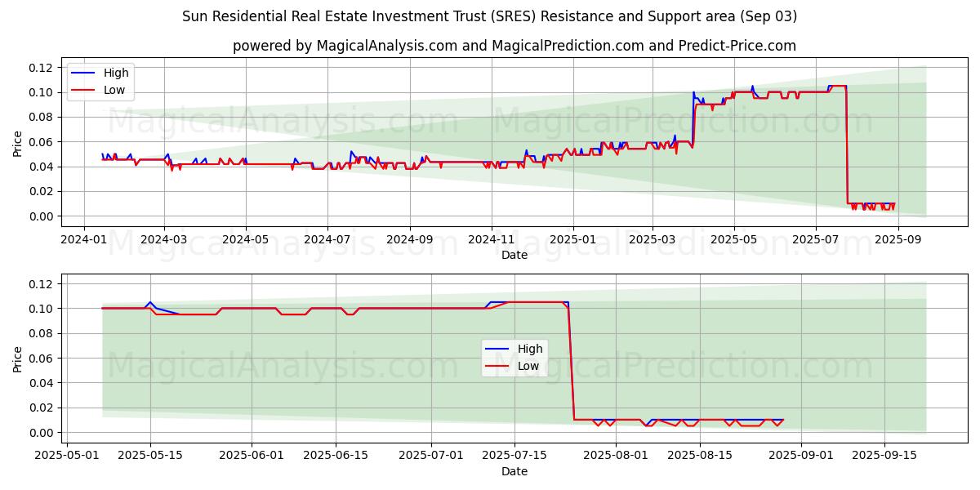Click the '2024-03' tick label
The height and width of the screenshot is (490, 980).
pos(164,238)
